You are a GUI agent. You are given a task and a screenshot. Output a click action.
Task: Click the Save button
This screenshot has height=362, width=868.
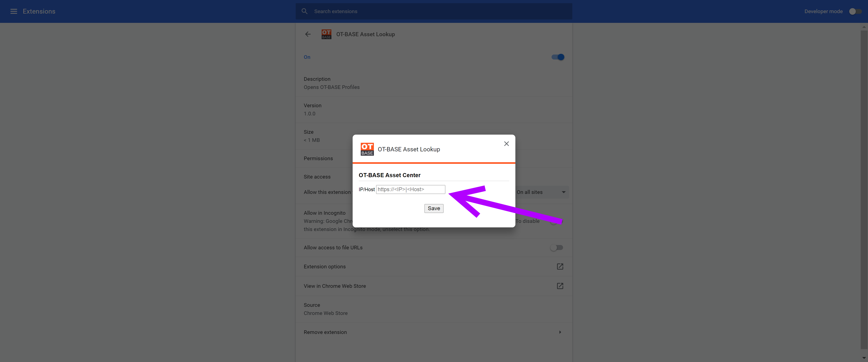434,209
